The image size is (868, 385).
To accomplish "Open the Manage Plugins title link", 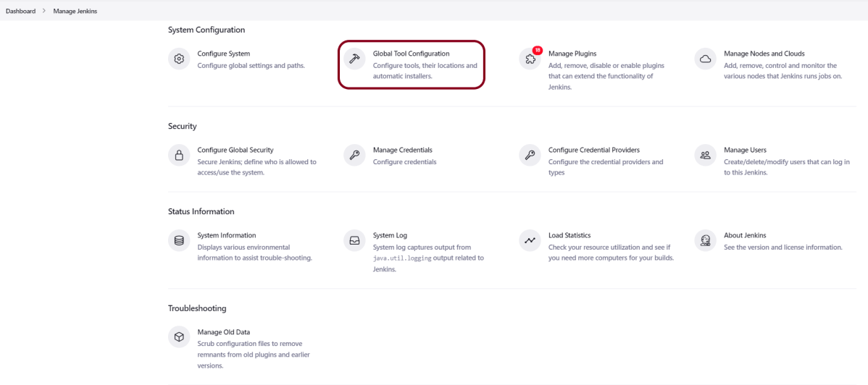I will tap(572, 54).
